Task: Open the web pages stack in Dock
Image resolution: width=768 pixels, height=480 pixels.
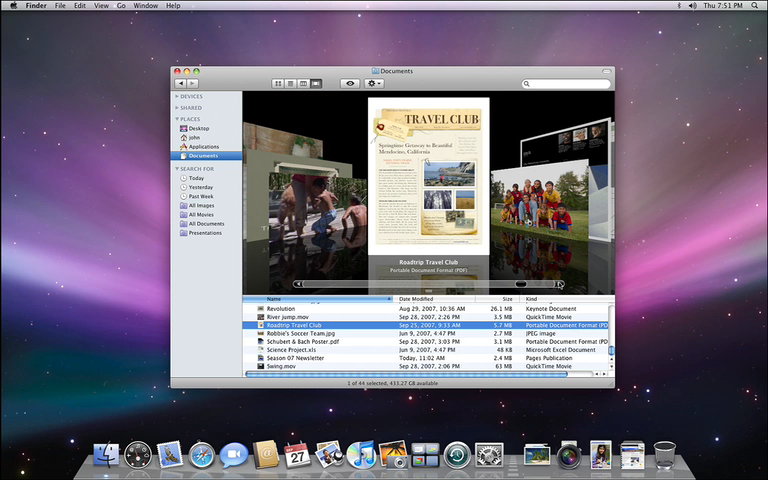Action: tap(632, 455)
